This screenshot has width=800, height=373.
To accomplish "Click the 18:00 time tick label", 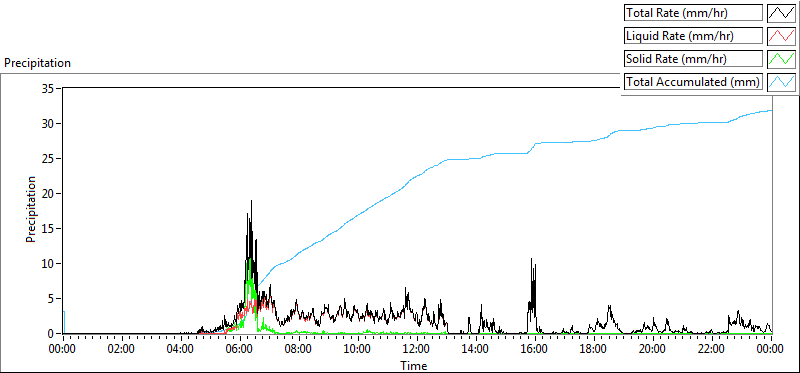I will click(593, 350).
